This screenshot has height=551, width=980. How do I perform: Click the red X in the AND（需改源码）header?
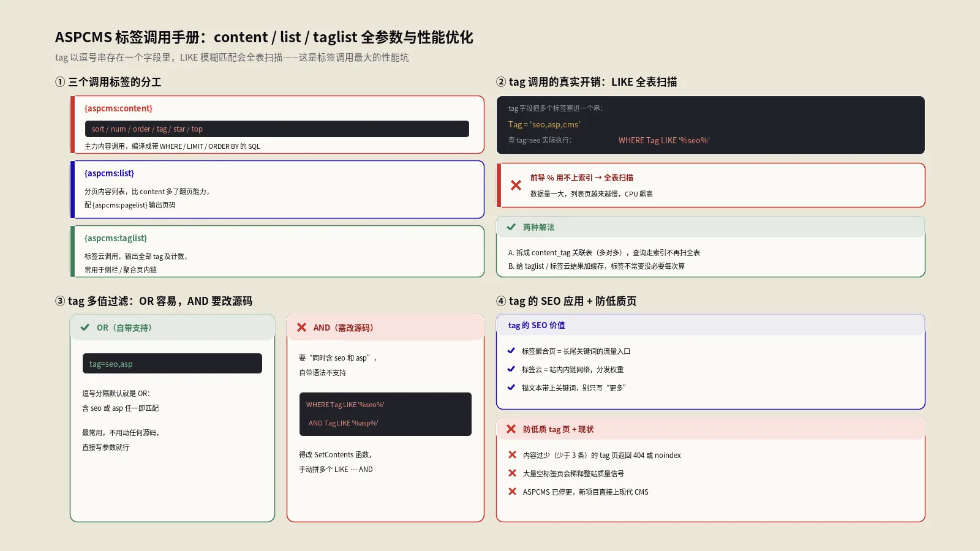[x=301, y=328]
